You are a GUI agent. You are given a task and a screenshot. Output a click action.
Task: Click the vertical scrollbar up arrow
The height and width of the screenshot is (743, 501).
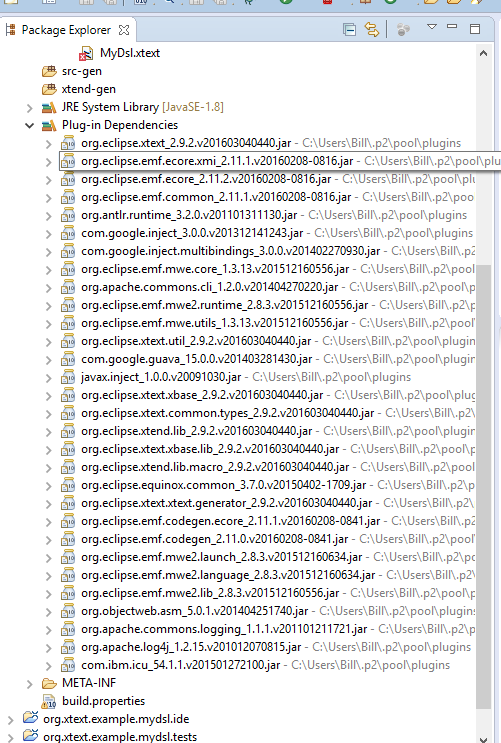tap(483, 53)
